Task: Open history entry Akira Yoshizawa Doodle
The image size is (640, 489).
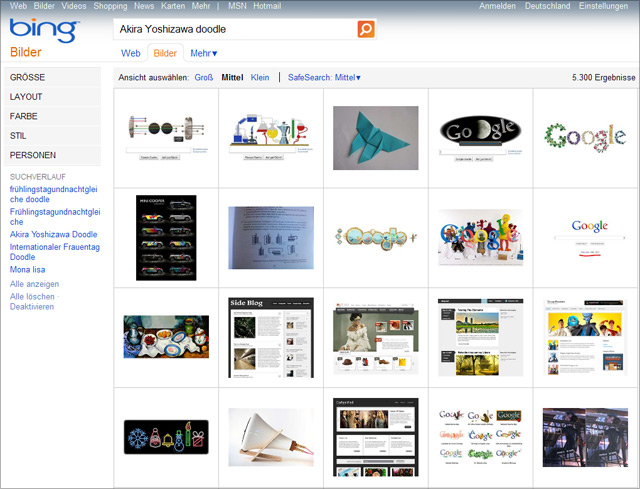Action: click(x=53, y=234)
